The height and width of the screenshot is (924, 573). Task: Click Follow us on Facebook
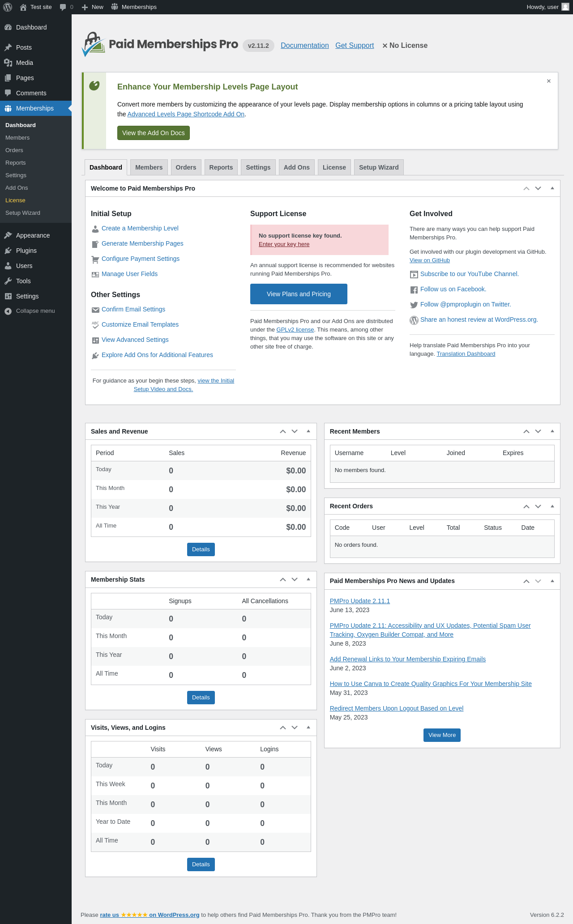pyautogui.click(x=453, y=289)
